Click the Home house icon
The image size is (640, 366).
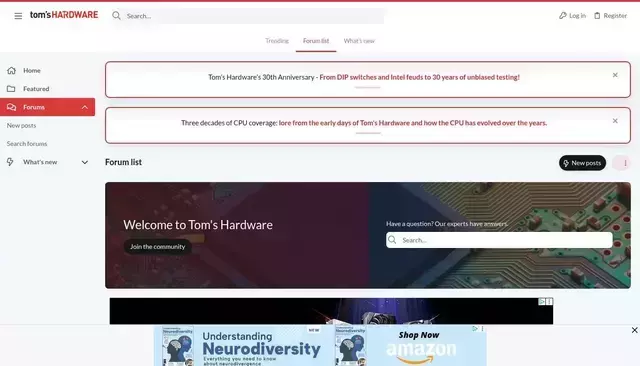coord(11,70)
